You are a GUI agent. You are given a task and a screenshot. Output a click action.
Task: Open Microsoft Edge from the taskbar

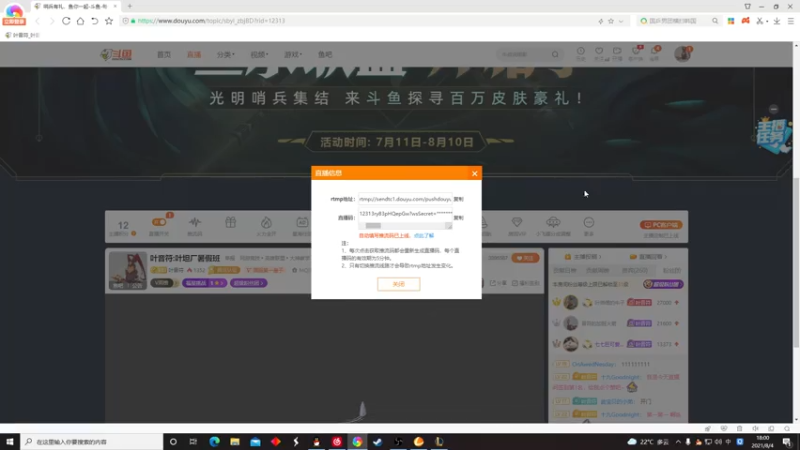pyautogui.click(x=214, y=442)
